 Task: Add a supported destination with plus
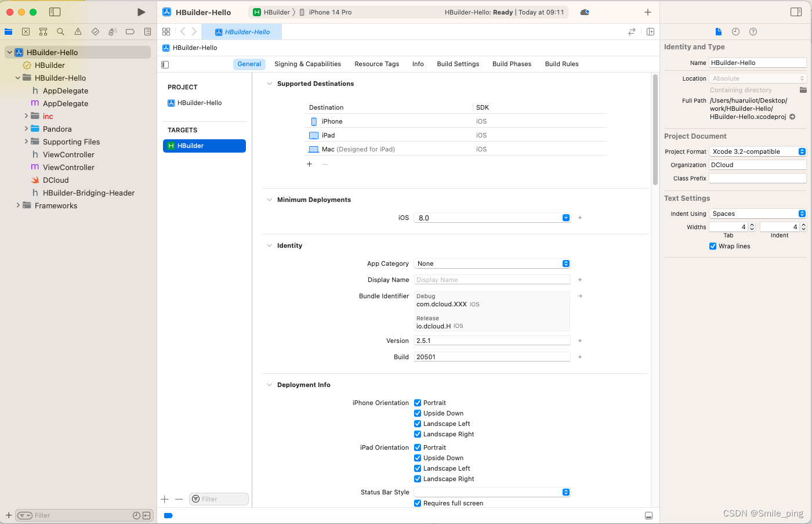(310, 164)
